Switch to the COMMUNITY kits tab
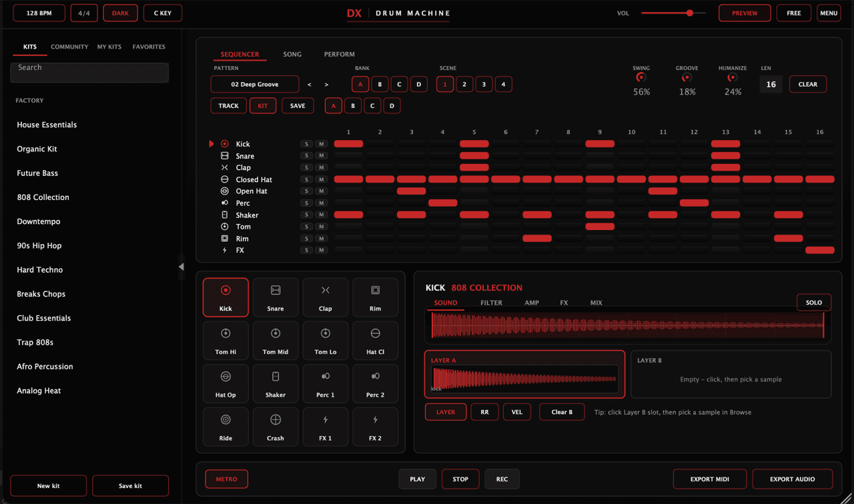Image resolution: width=854 pixels, height=504 pixels. coord(69,47)
